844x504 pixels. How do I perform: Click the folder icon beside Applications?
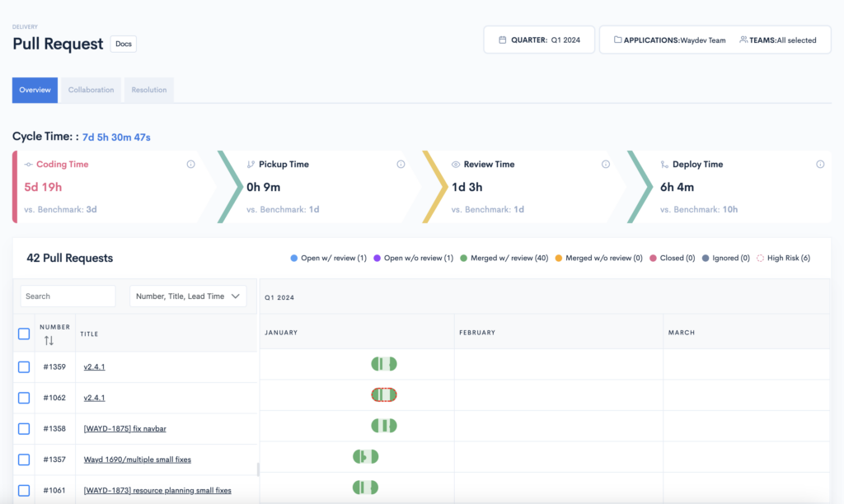(x=617, y=40)
